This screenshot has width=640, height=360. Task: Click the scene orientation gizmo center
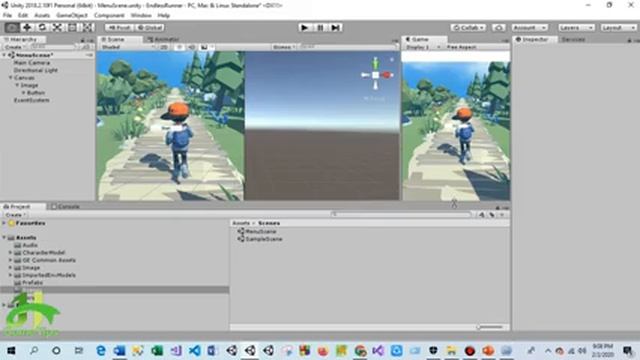[376, 75]
